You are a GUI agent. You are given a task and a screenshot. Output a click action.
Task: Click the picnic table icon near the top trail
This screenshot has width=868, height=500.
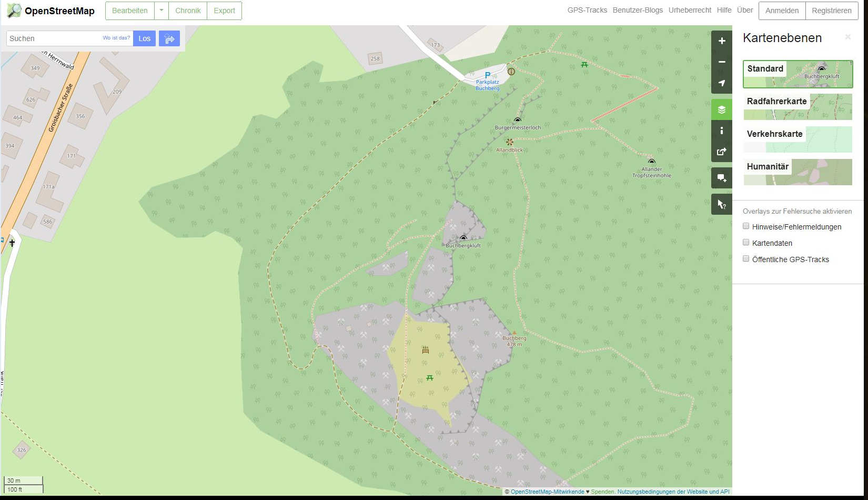[x=584, y=64]
